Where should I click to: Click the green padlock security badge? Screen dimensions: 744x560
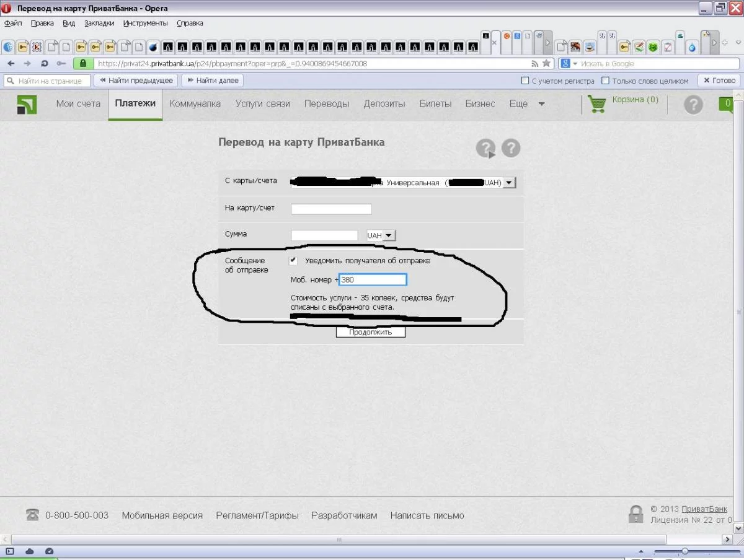(83, 63)
